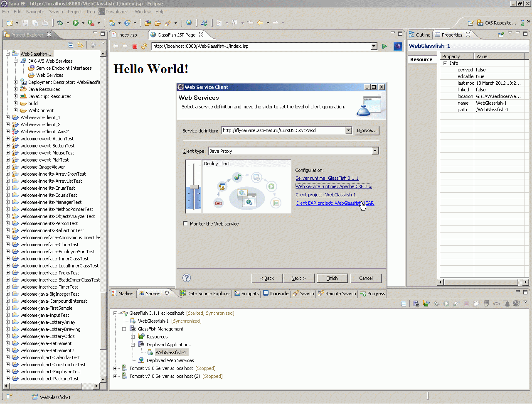The width and height of the screenshot is (532, 404).
Task: Open the browser URL history dropdown
Action: point(374,47)
